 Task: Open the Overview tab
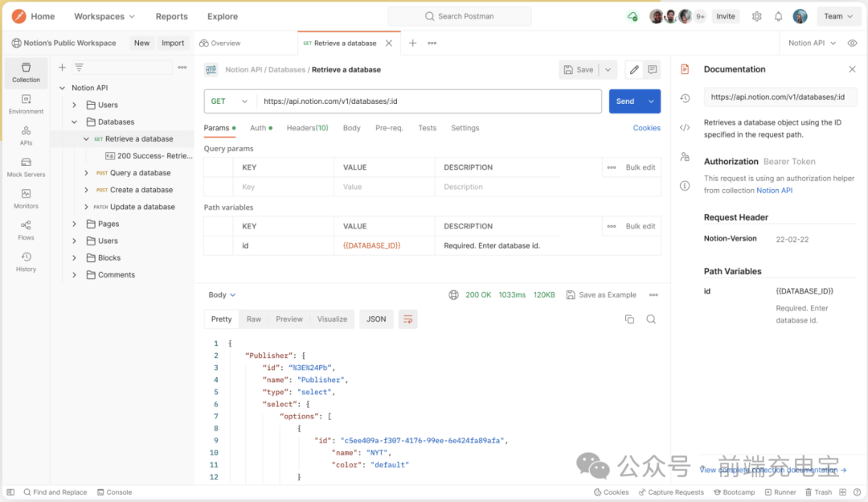pyautogui.click(x=220, y=43)
